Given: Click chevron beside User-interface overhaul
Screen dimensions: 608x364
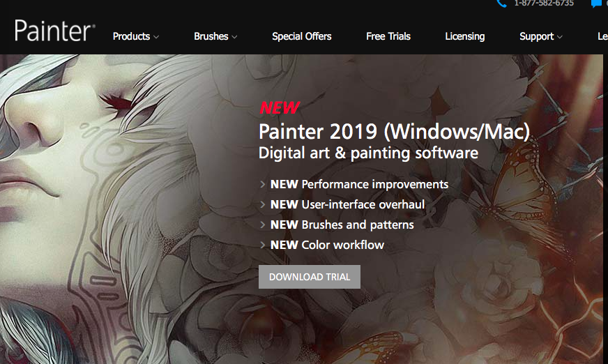Looking at the screenshot, I should click(262, 204).
